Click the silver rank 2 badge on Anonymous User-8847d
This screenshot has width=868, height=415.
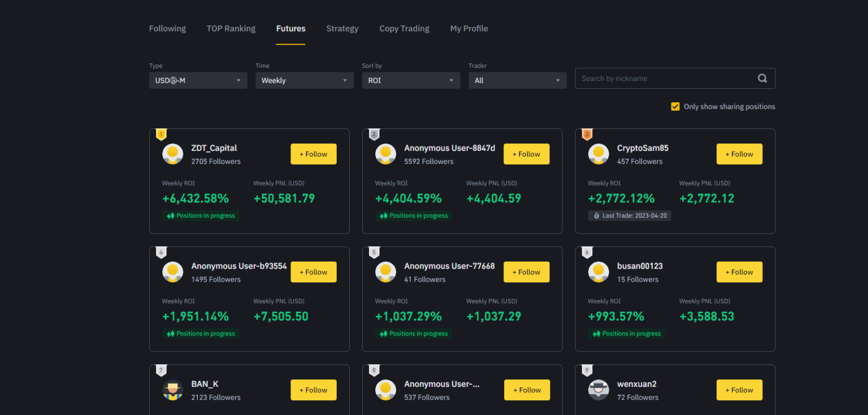pyautogui.click(x=374, y=135)
